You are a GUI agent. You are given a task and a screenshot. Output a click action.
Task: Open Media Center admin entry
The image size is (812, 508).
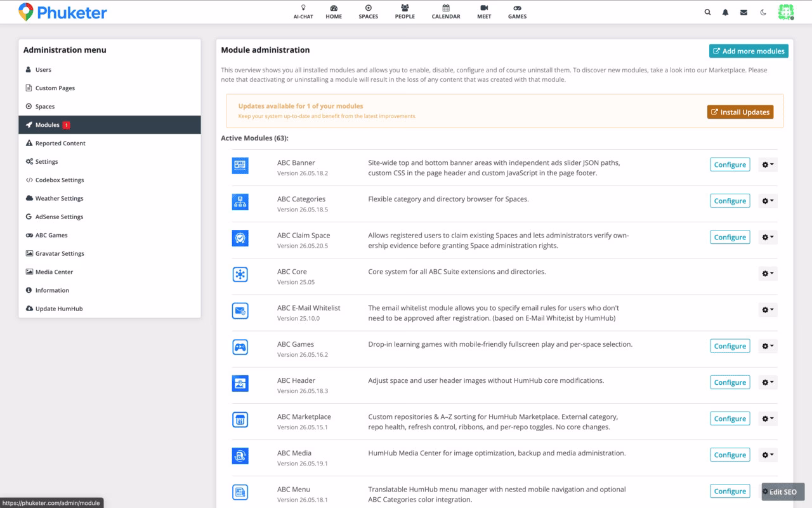click(110, 272)
